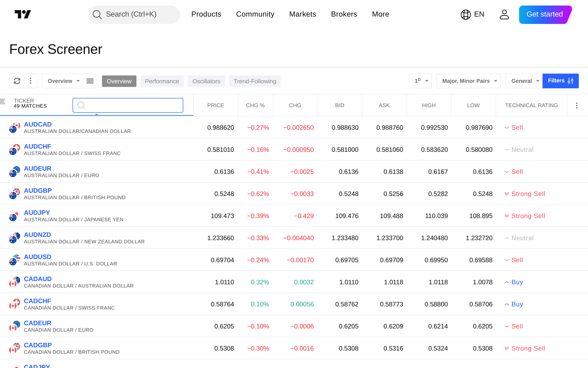Click the CADCHF flag pair icon
Screen dimensions: 588x368
coord(14,304)
